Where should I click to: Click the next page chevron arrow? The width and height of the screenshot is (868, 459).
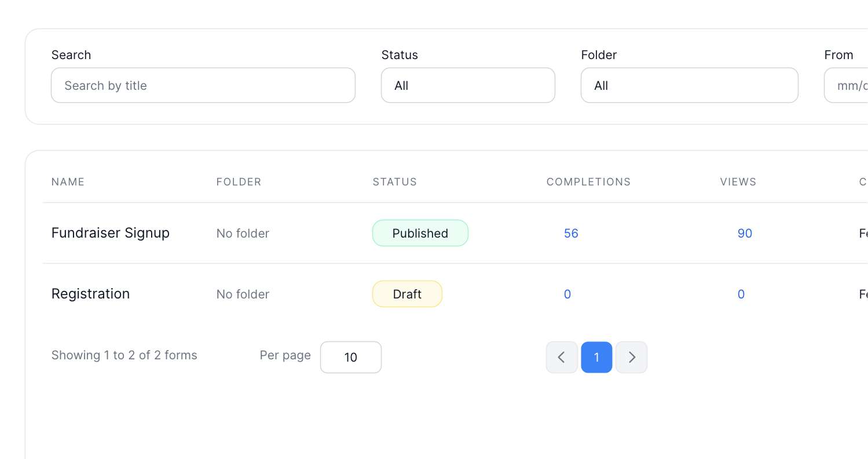pos(631,357)
